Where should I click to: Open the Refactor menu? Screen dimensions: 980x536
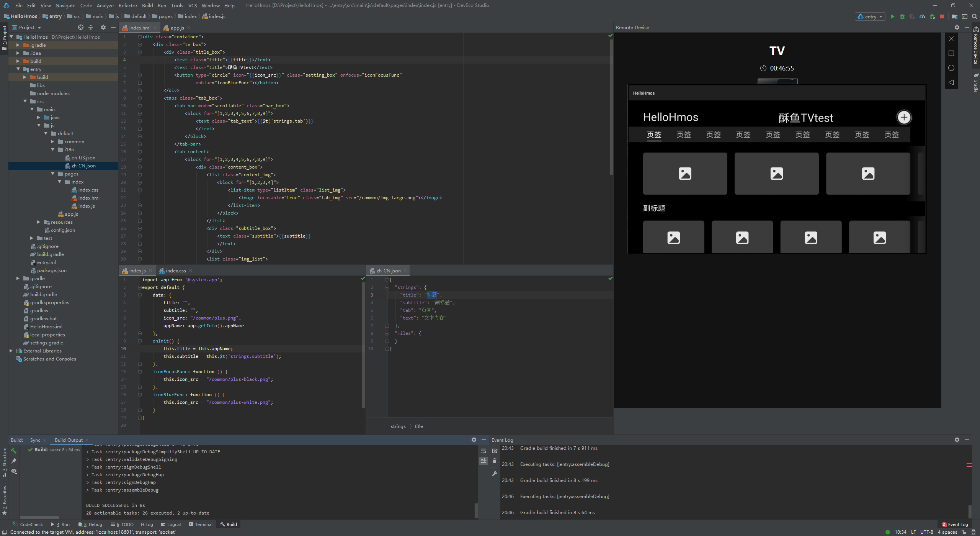pyautogui.click(x=127, y=5)
